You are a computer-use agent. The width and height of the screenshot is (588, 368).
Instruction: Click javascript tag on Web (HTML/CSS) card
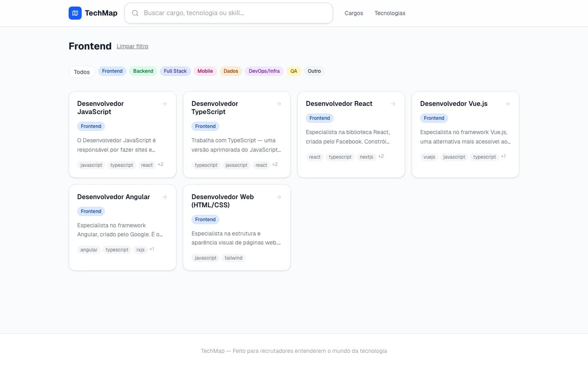coord(205,258)
